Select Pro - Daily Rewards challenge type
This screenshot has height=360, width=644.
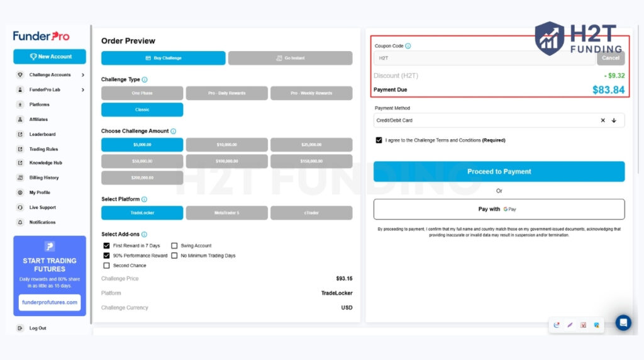click(226, 93)
